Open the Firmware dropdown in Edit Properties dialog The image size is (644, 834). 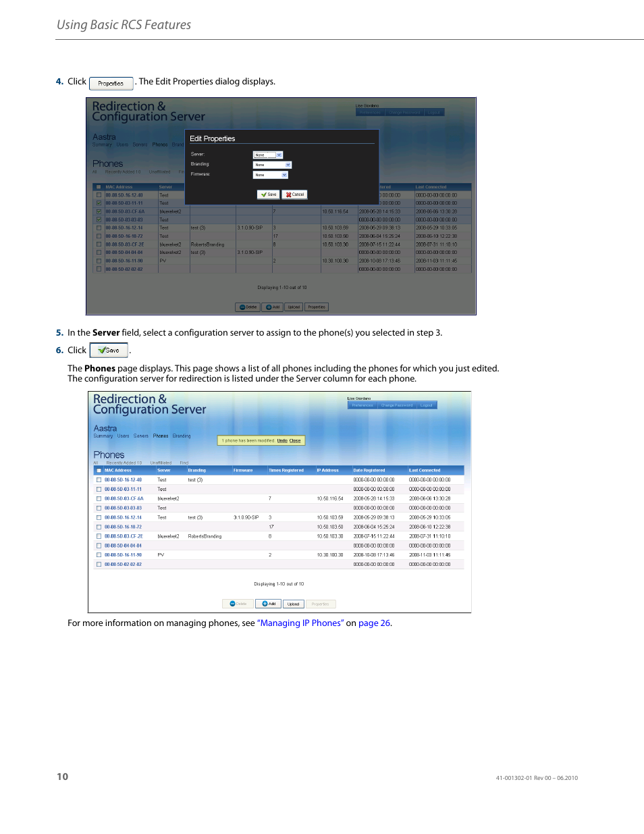[x=270, y=175]
